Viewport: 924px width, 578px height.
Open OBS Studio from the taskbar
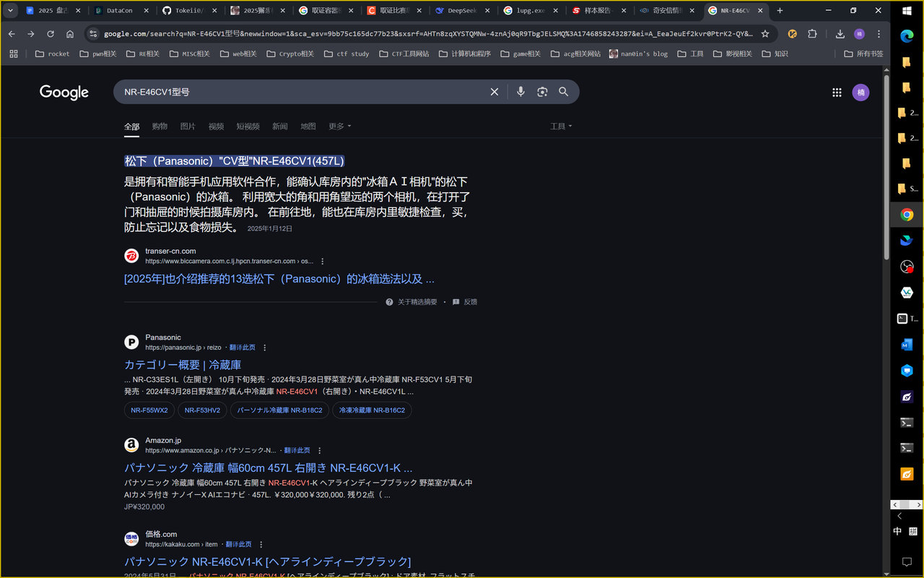pyautogui.click(x=907, y=267)
